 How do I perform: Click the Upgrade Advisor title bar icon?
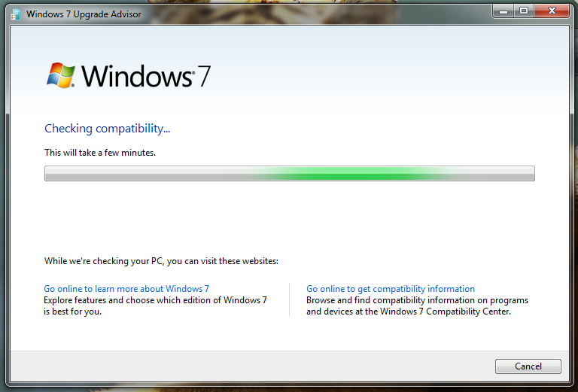click(16, 15)
